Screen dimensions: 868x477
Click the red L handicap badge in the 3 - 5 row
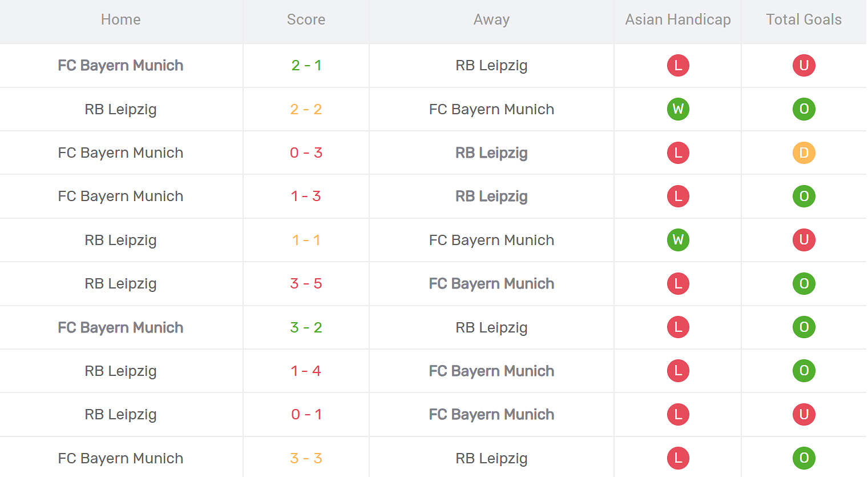(x=678, y=283)
